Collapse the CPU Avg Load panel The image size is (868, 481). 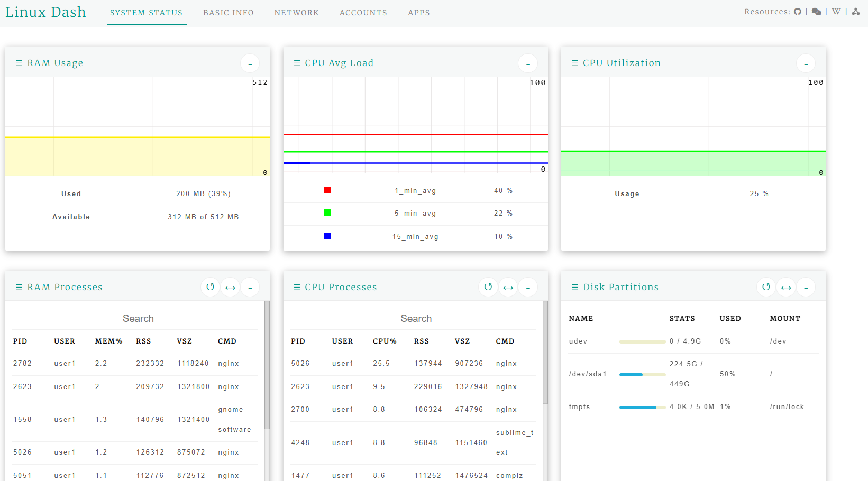click(x=528, y=63)
